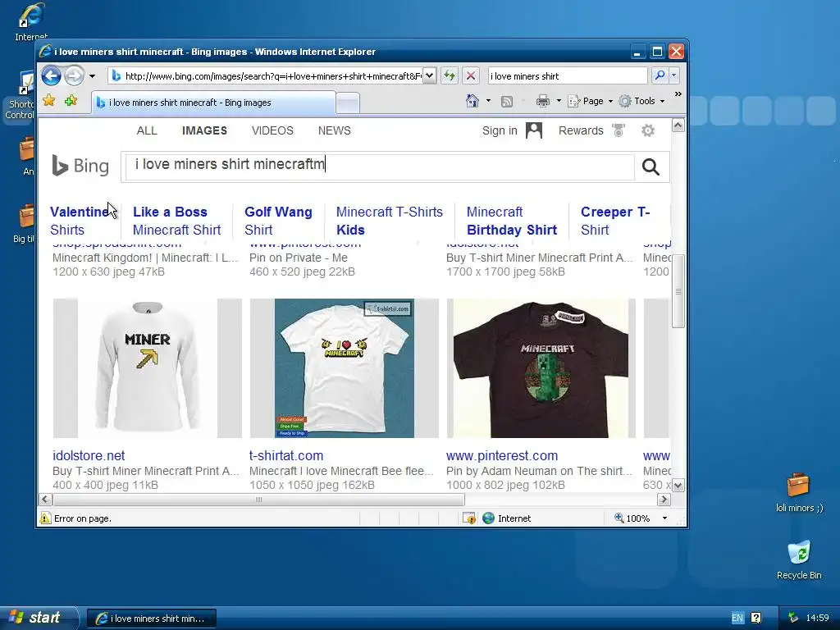Screen dimensions: 840x630
Task: Click the Bing logo
Action: click(80, 166)
